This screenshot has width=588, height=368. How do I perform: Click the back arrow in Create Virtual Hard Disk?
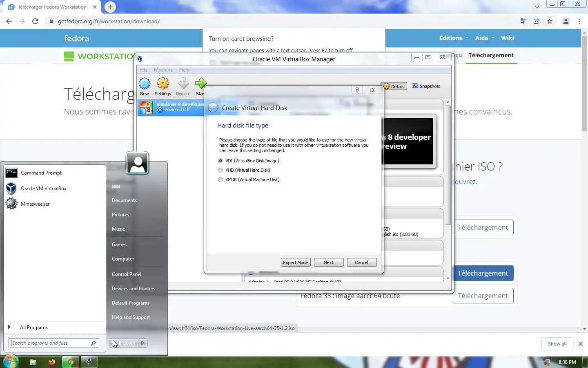tap(213, 108)
